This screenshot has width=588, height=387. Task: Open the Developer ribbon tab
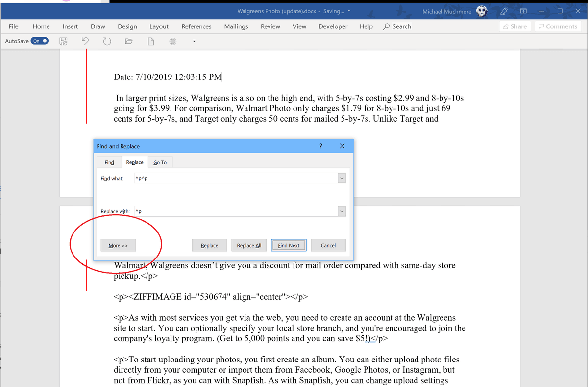point(333,26)
